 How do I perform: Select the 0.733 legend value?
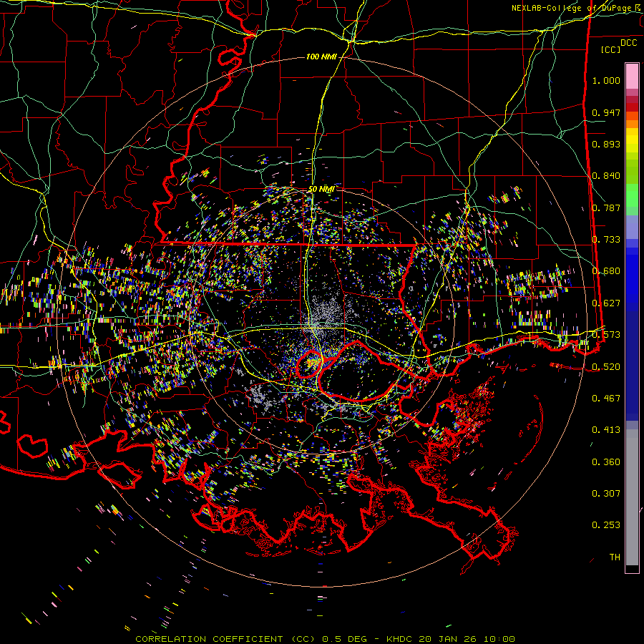606,240
